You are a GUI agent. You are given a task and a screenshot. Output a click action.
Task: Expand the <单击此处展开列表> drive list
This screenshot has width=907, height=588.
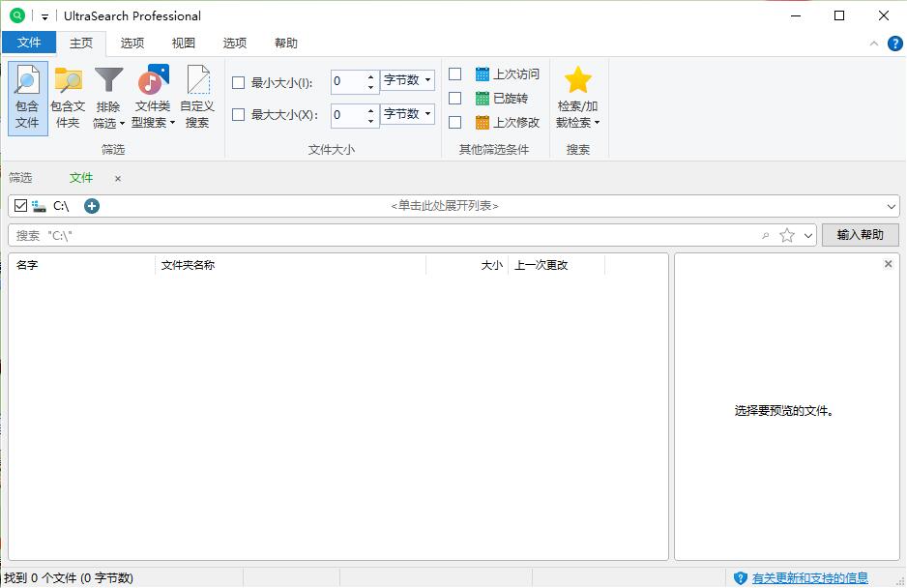point(444,206)
